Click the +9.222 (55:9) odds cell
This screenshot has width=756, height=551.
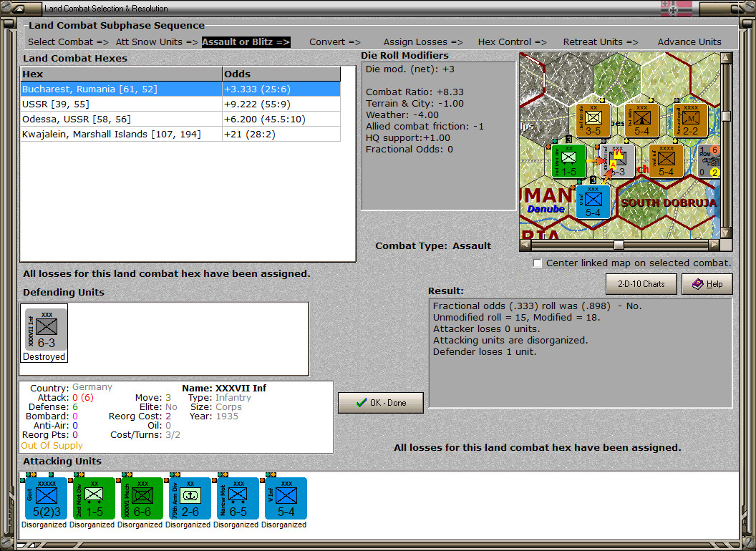(281, 104)
